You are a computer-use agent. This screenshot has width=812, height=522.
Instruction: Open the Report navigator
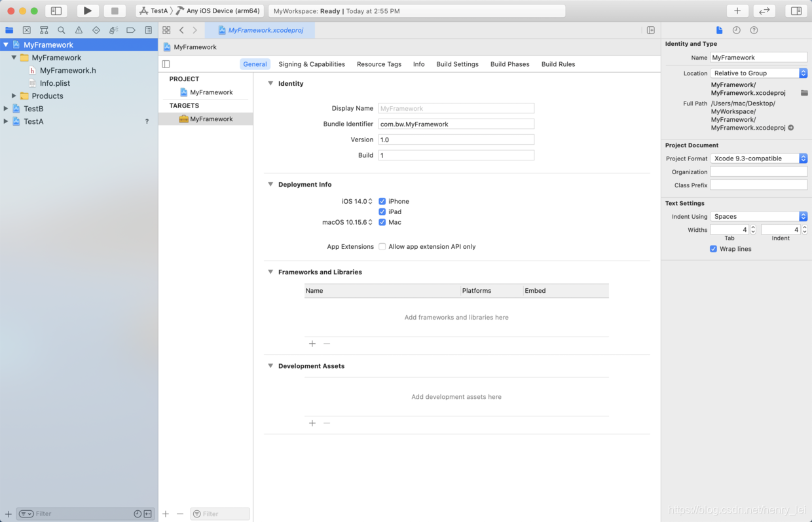(149, 30)
